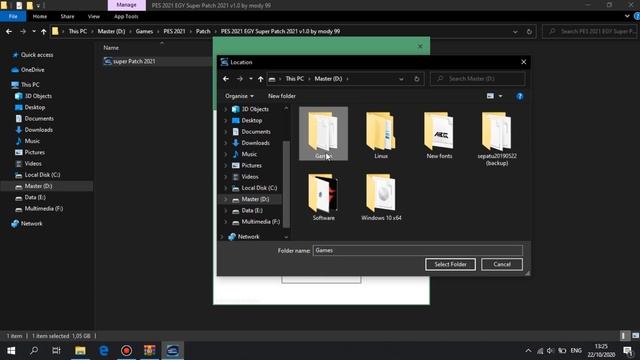640x360 pixels.
Task: Refresh the Location dialog address bar
Action: [416, 79]
